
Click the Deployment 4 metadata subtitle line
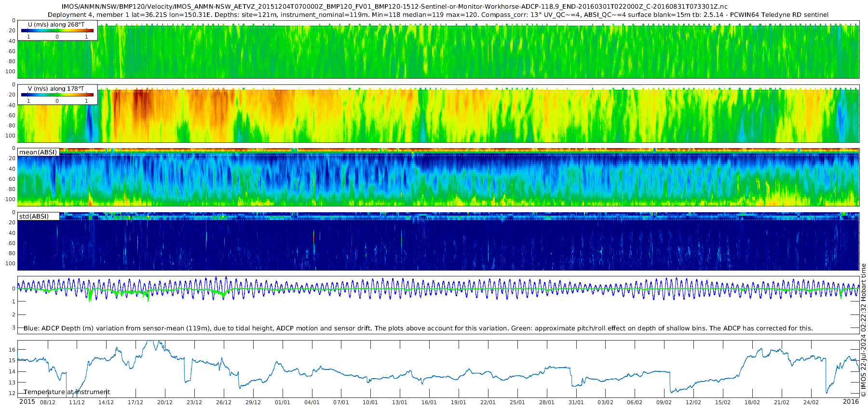(x=438, y=15)
